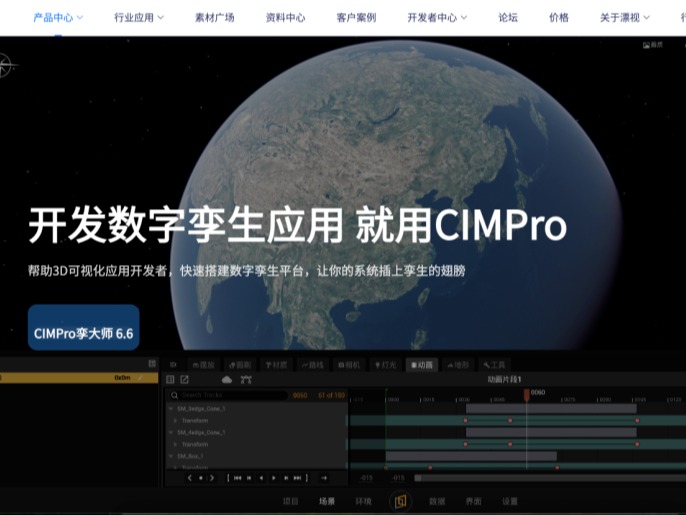686x515 pixels.
Task: Expand the 关于漂视 dropdown
Action: click(625, 18)
